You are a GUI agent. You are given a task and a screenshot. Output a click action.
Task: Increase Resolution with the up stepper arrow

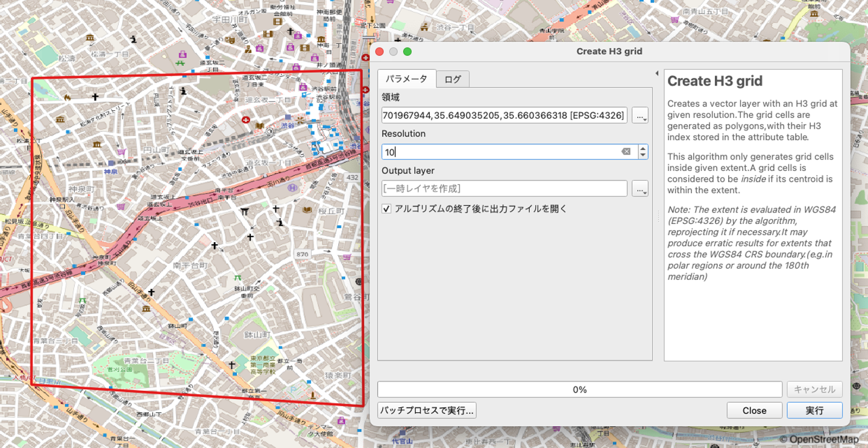pyautogui.click(x=643, y=148)
